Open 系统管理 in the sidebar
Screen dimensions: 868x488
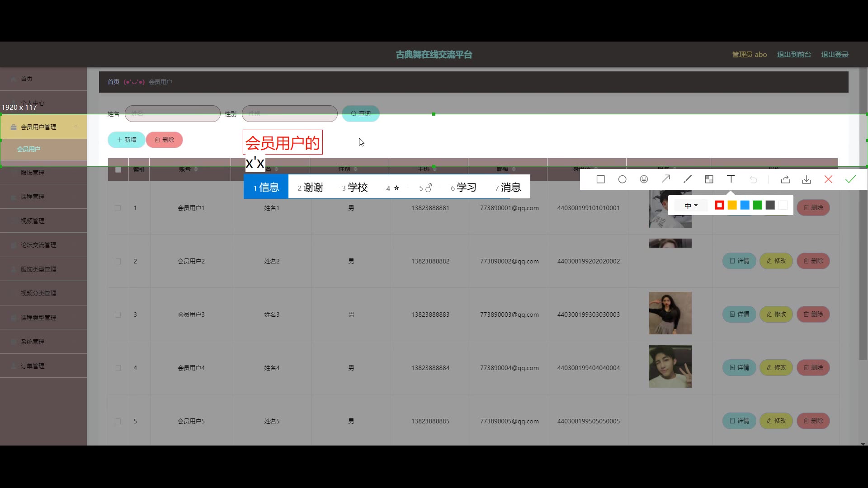tap(43, 342)
